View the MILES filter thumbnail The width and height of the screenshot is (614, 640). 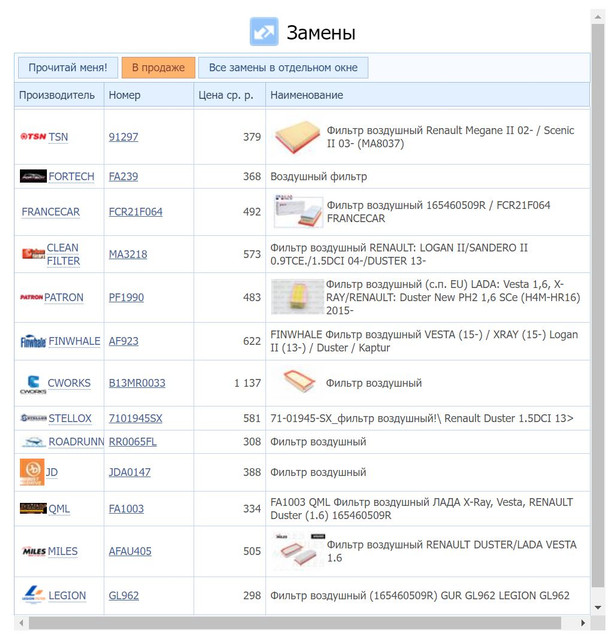(298, 550)
